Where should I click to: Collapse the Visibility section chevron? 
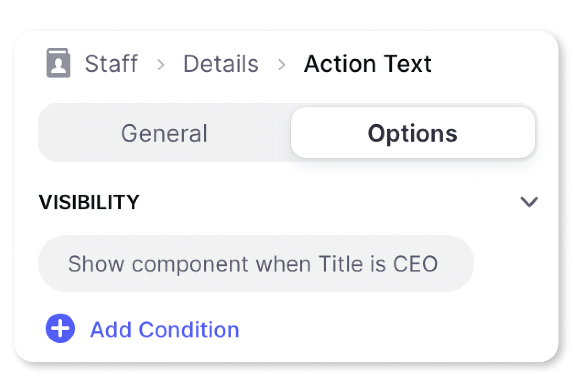529,202
